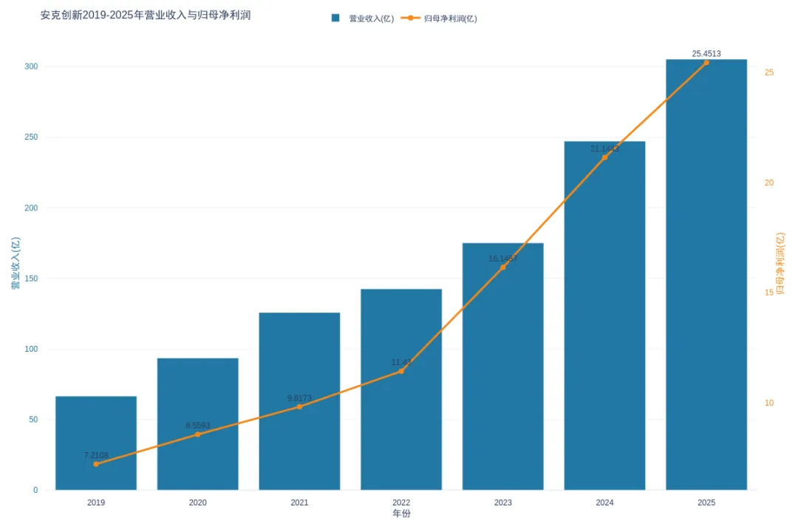Click the right orange axis title

point(780,263)
